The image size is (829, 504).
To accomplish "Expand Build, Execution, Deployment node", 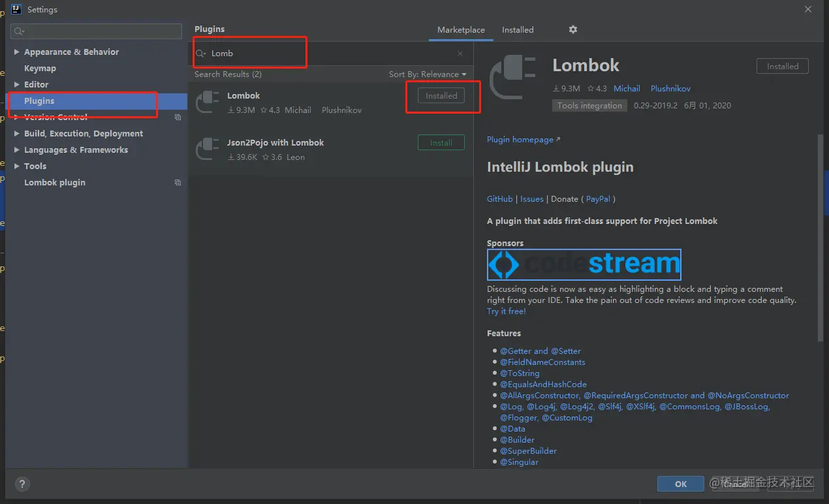I will [x=17, y=134].
